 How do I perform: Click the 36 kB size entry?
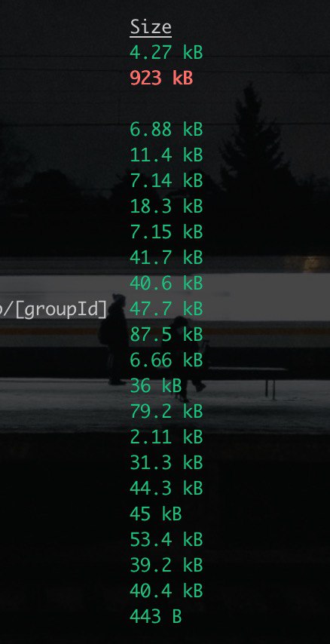coord(155,386)
